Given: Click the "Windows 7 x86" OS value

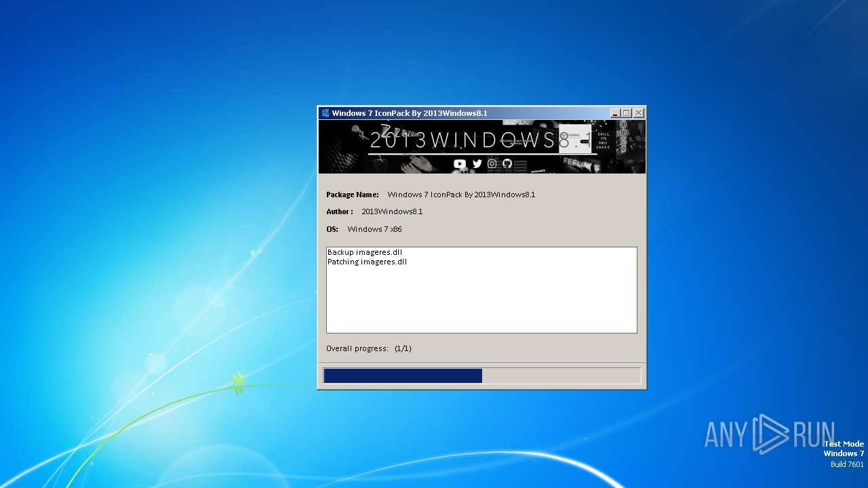Looking at the screenshot, I should pos(374,229).
